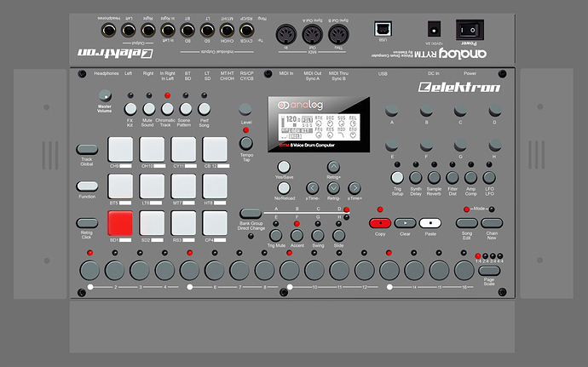Tap the CB12 drum pad

pos(216,148)
